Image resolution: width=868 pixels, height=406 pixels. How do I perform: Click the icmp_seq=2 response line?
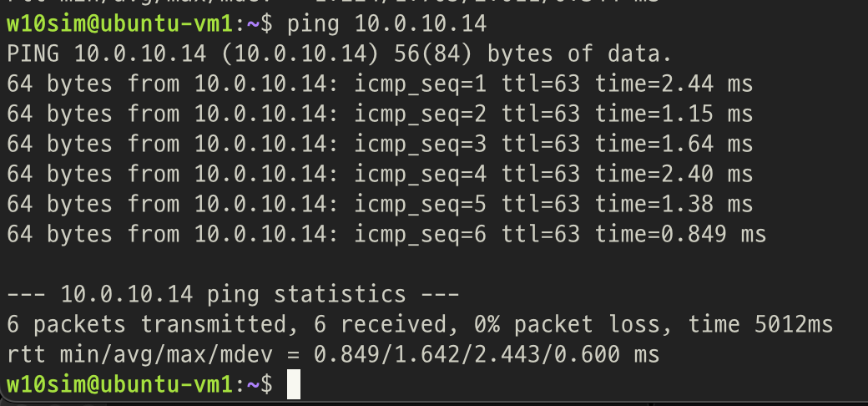[380, 114]
